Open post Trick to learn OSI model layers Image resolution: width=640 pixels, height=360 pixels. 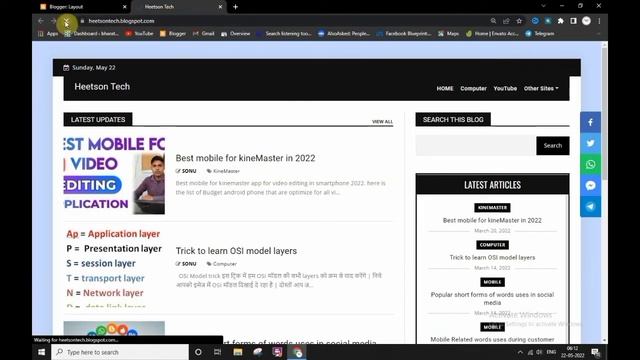[236, 251]
